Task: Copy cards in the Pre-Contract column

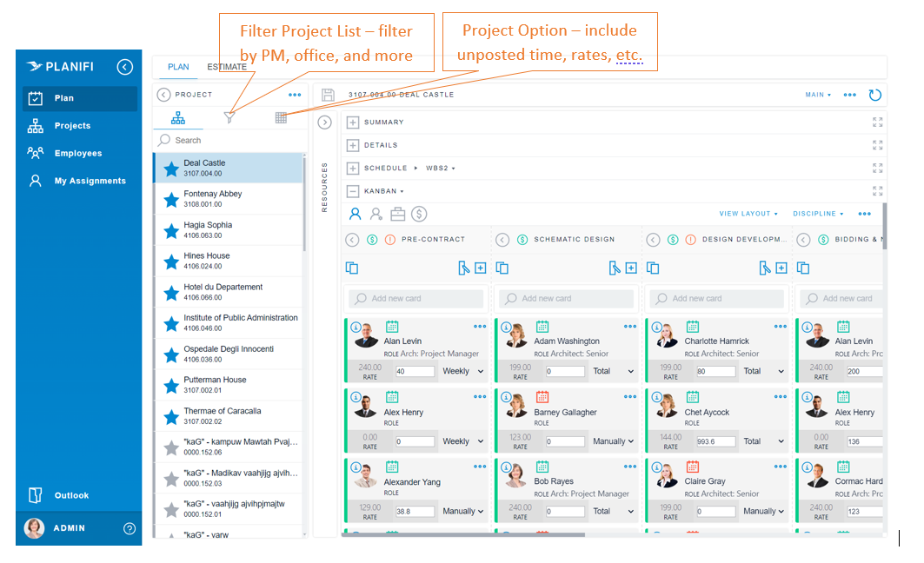Action: tap(352, 268)
